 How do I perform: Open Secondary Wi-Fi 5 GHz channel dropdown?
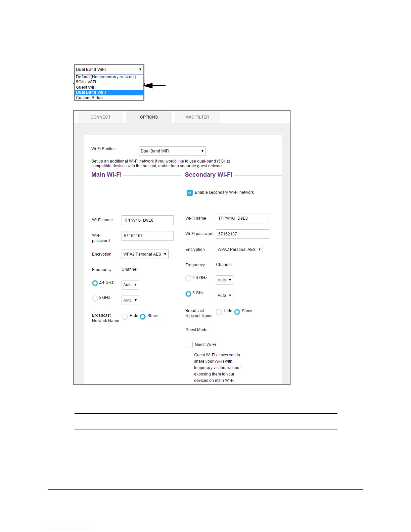tap(224, 296)
